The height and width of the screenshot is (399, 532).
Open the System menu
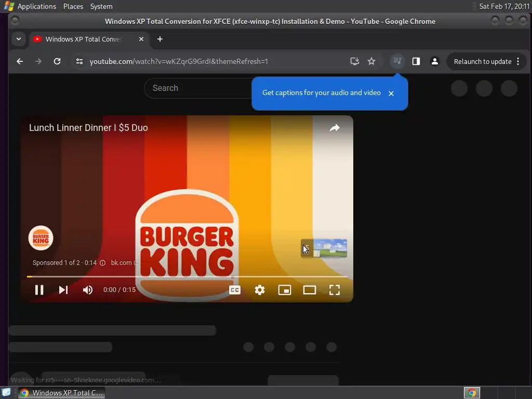101,6
